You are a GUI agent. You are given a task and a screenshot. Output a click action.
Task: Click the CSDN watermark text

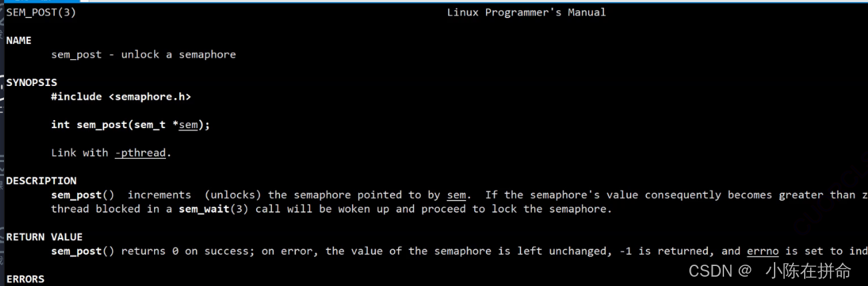point(721,271)
